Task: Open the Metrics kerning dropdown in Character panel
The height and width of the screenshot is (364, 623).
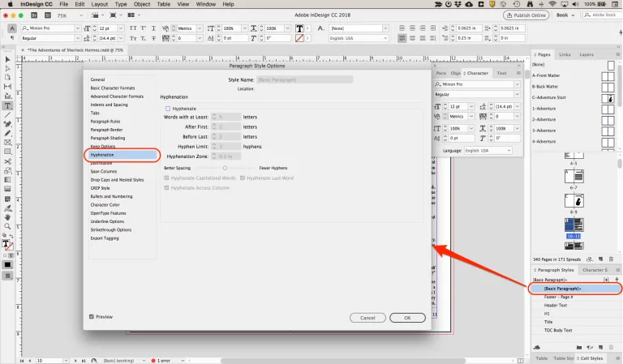Action: pos(470,116)
